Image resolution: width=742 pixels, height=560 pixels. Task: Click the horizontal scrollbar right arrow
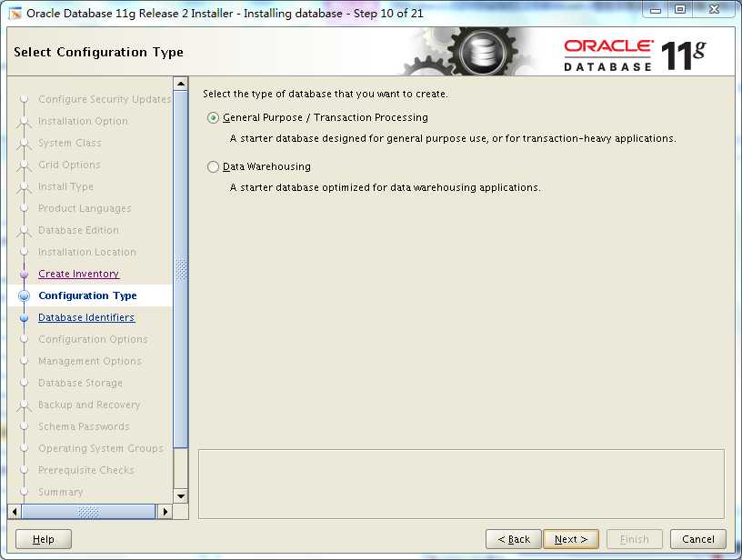165,511
